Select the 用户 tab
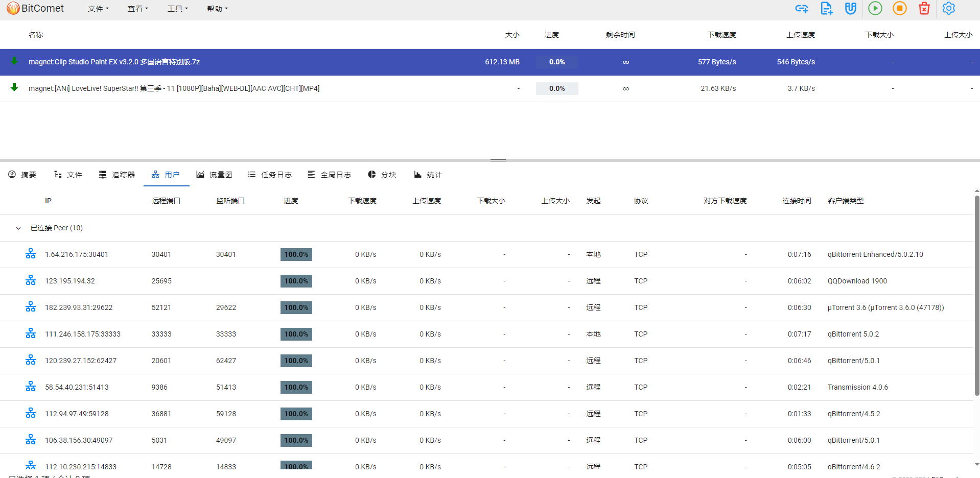Viewport: 980px width, 478px height. [166, 175]
